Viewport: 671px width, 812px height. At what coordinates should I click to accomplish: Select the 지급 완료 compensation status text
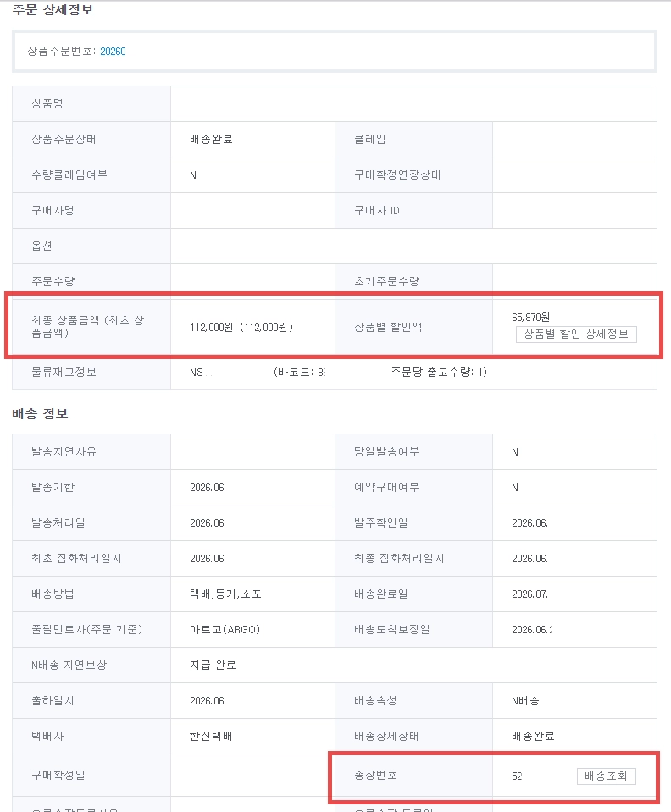tap(213, 665)
